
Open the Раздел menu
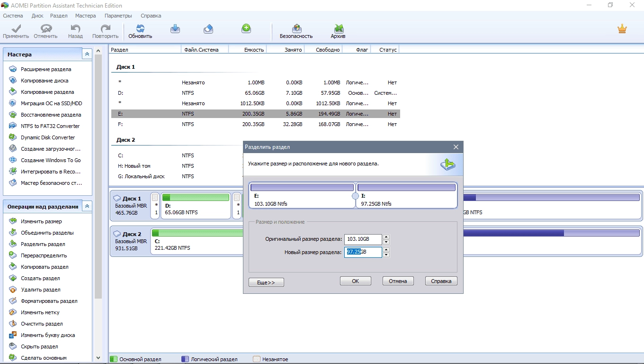point(59,16)
